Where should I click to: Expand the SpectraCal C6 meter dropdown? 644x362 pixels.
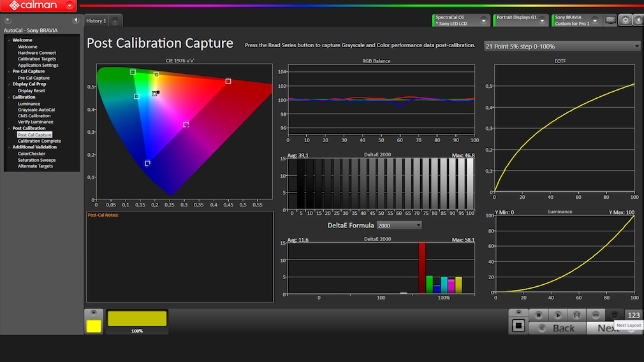[484, 20]
